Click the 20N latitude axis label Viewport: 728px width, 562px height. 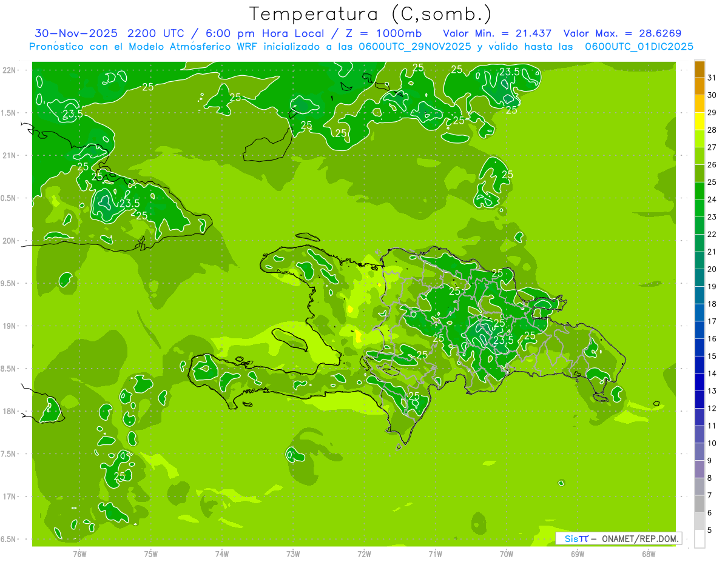tap(10, 241)
